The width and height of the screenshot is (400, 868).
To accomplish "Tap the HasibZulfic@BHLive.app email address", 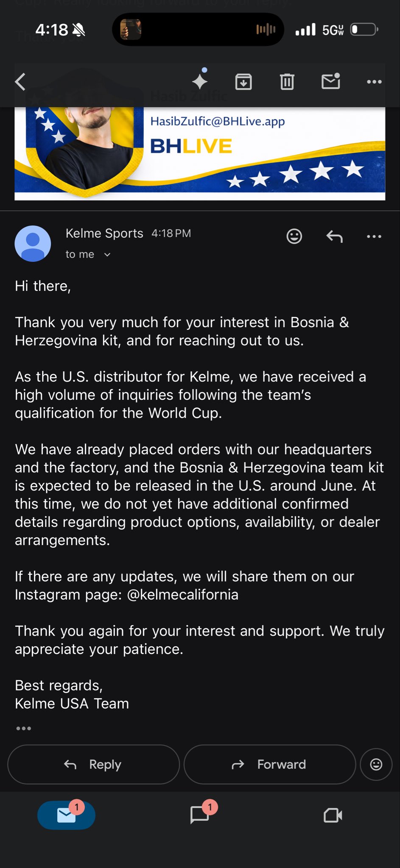I will 218,121.
